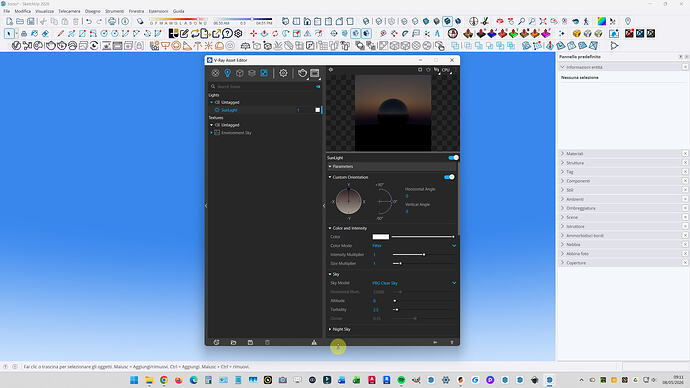Image resolution: width=690 pixels, height=388 pixels.
Task: Select the Lights category bulb icon
Action: (x=228, y=73)
